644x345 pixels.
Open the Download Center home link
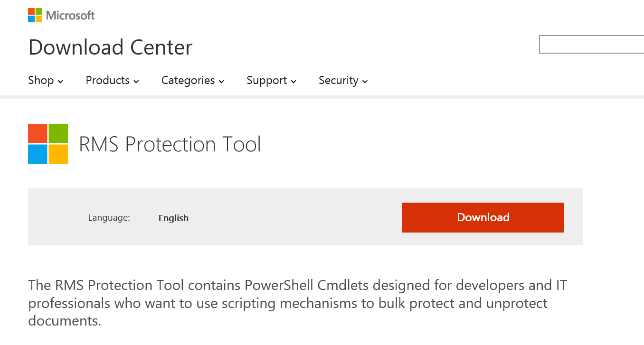[x=110, y=47]
